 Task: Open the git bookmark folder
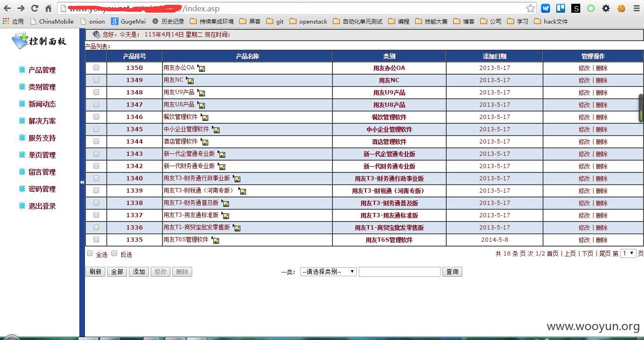[x=275, y=21]
